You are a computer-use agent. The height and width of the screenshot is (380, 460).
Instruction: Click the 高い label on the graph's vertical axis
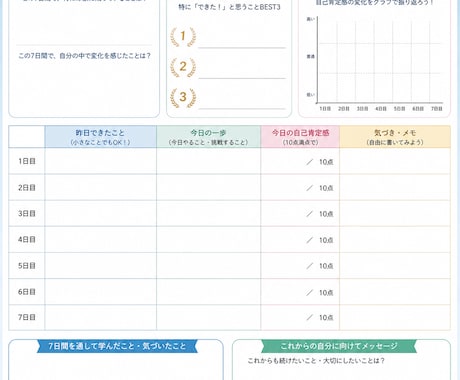coord(310,19)
